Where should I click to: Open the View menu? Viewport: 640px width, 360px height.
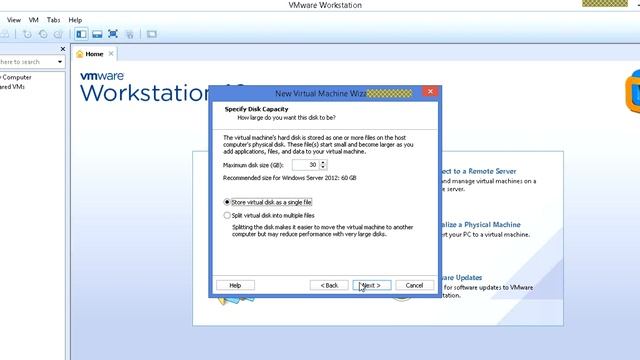[13, 20]
